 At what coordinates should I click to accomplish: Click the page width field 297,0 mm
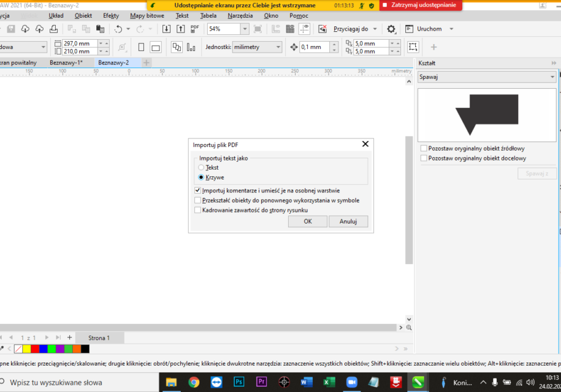(x=80, y=43)
